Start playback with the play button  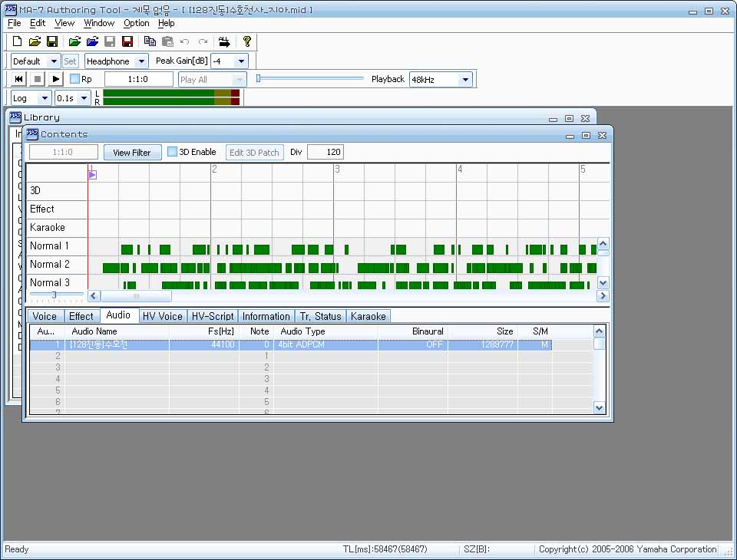click(55, 79)
